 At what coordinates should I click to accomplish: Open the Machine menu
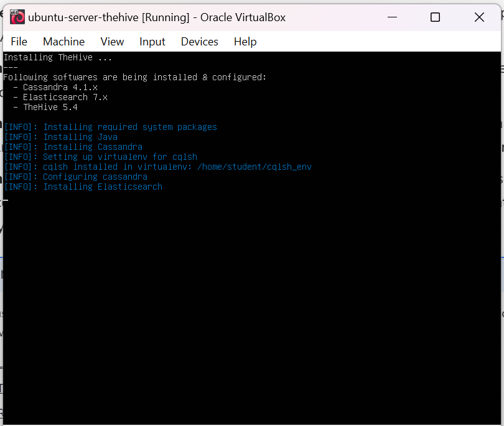pyautogui.click(x=63, y=42)
